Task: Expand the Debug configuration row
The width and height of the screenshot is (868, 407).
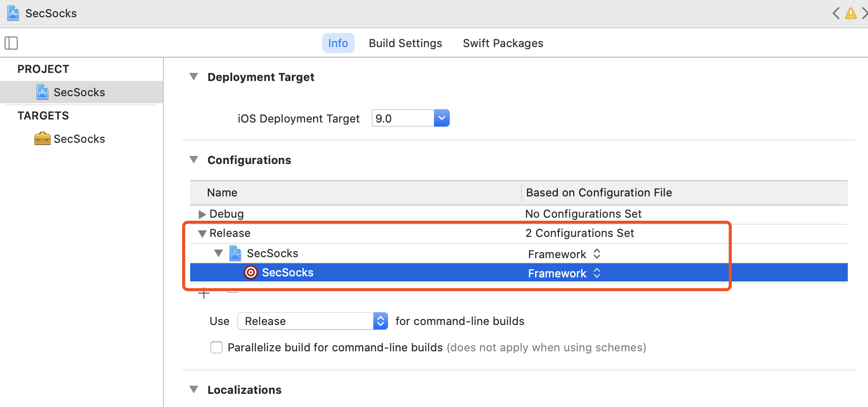Action: point(202,214)
